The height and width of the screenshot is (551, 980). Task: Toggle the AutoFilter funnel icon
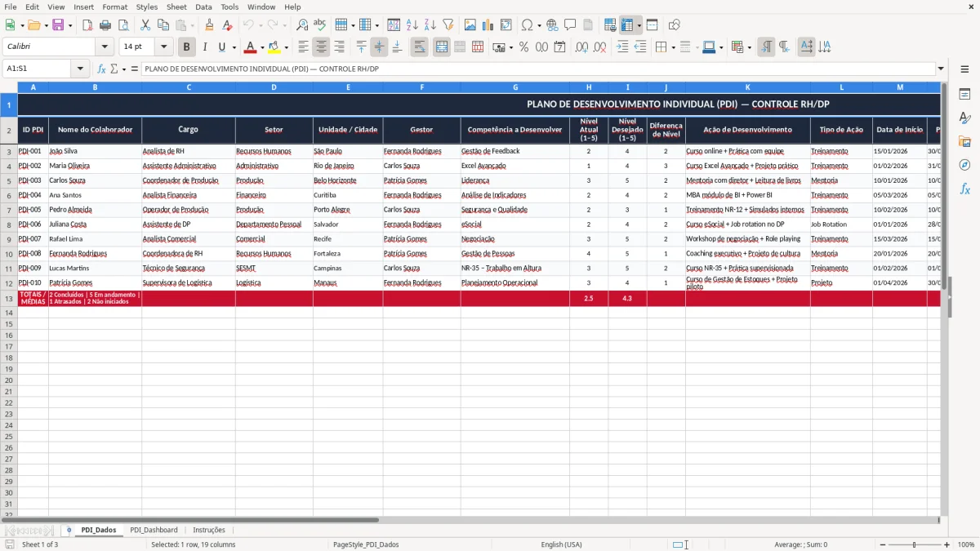448,25
